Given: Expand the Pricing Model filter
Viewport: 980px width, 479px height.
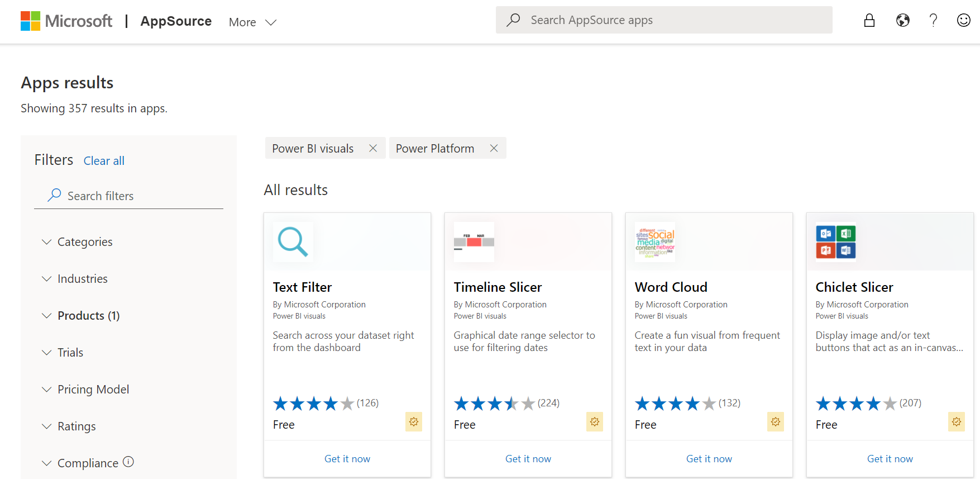Looking at the screenshot, I should (x=93, y=390).
